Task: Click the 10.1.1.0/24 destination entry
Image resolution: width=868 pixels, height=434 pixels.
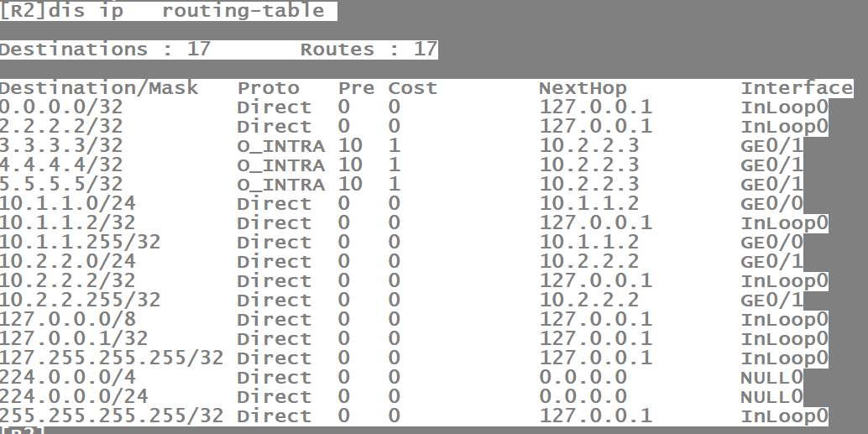Action: point(68,204)
